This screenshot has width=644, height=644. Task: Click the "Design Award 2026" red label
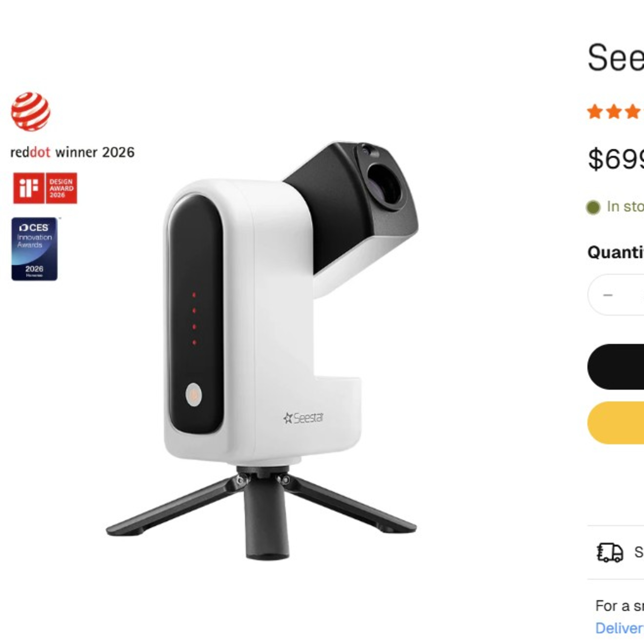[61, 188]
